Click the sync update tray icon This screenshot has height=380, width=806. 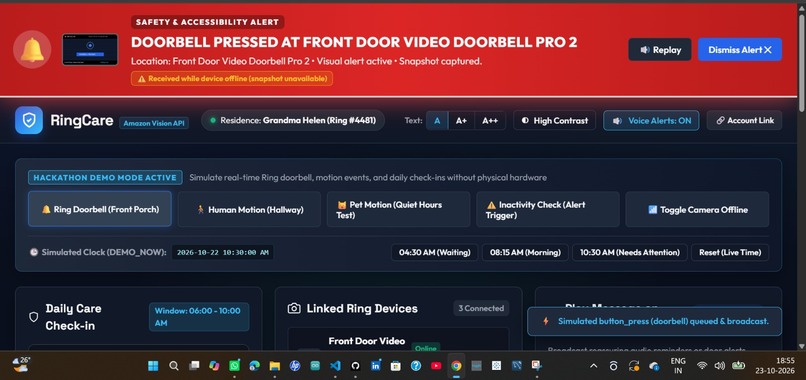pyautogui.click(x=634, y=366)
